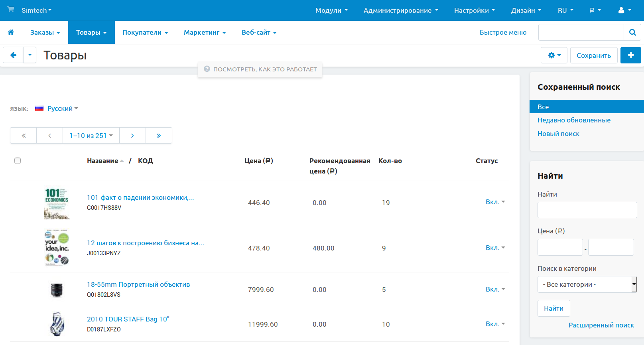The image size is (644, 345).
Task: Open the user account icon menu
Action: click(x=624, y=10)
